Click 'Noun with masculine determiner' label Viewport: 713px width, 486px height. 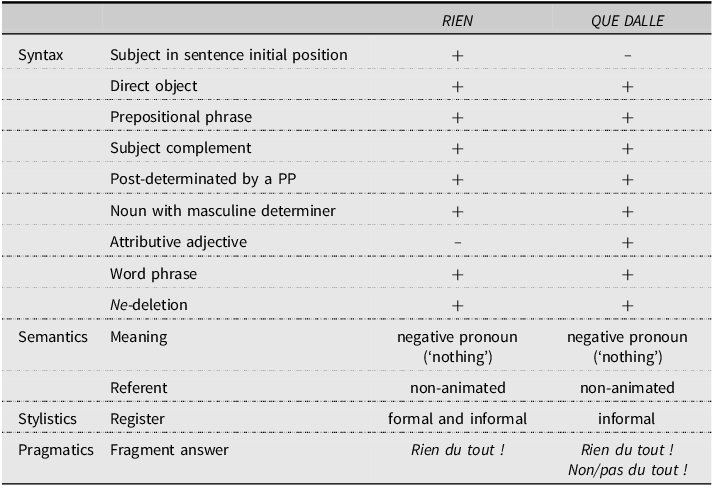click(223, 211)
